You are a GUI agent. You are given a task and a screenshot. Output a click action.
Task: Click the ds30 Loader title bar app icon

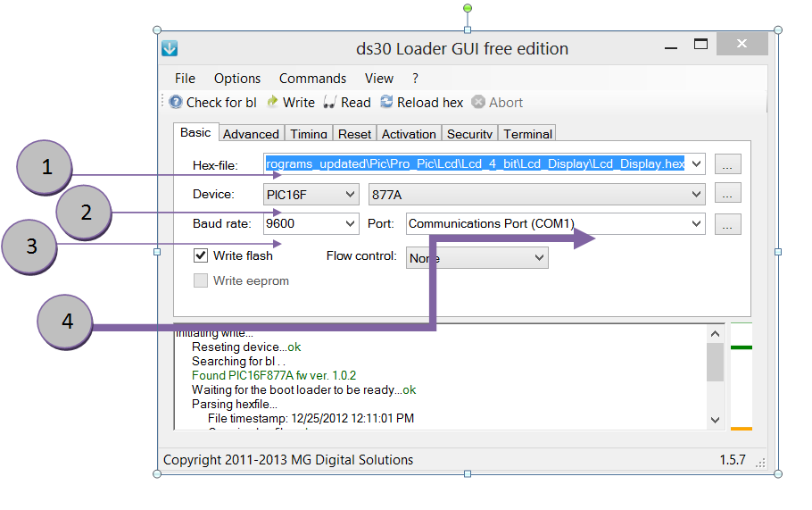170,48
